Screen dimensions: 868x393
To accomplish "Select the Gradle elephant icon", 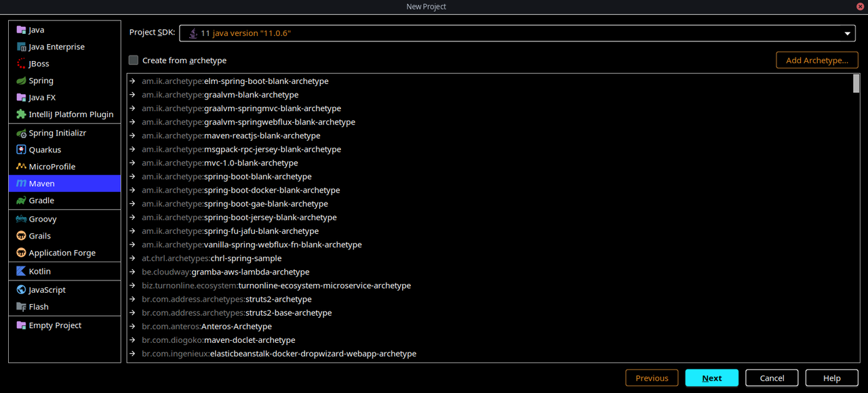I will [x=21, y=201].
